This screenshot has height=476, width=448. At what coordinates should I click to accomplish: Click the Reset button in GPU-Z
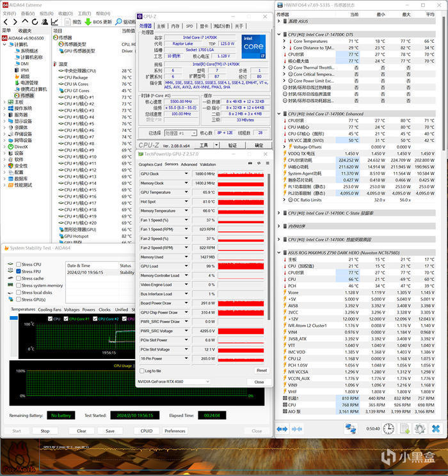pyautogui.click(x=261, y=370)
